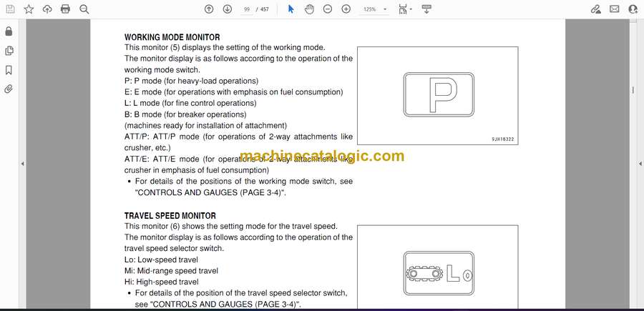Click the line 'E: E mode' fuel consumption
This screenshot has width=644, height=311.
(234, 92)
